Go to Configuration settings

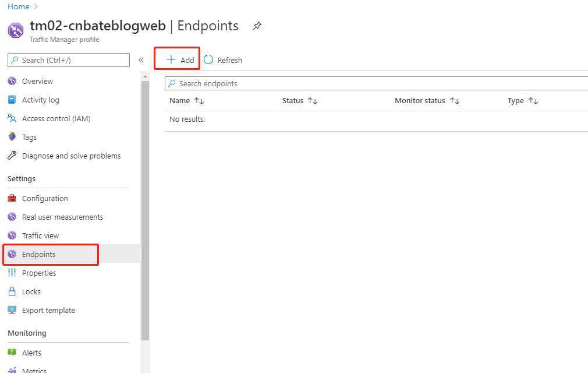[x=45, y=199]
